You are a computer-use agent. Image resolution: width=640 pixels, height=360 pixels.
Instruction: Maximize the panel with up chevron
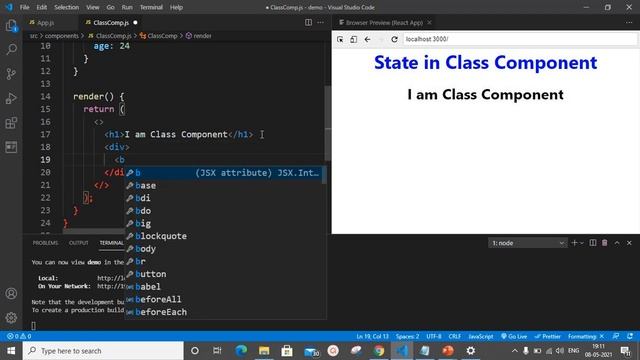(x=617, y=243)
